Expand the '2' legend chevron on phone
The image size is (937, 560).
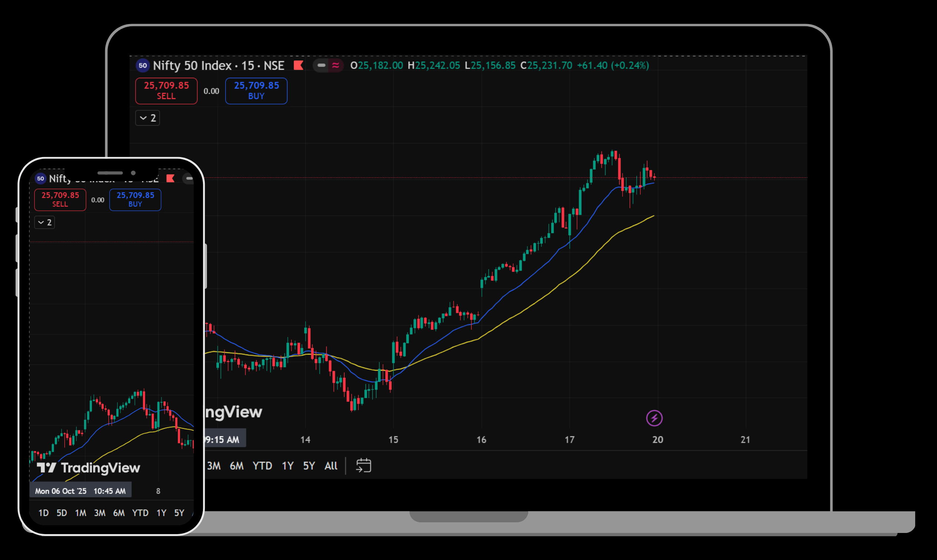pos(44,222)
